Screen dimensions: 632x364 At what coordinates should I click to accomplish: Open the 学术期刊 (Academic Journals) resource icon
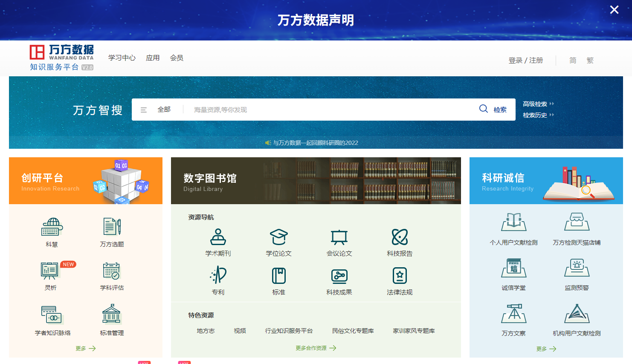217,242
